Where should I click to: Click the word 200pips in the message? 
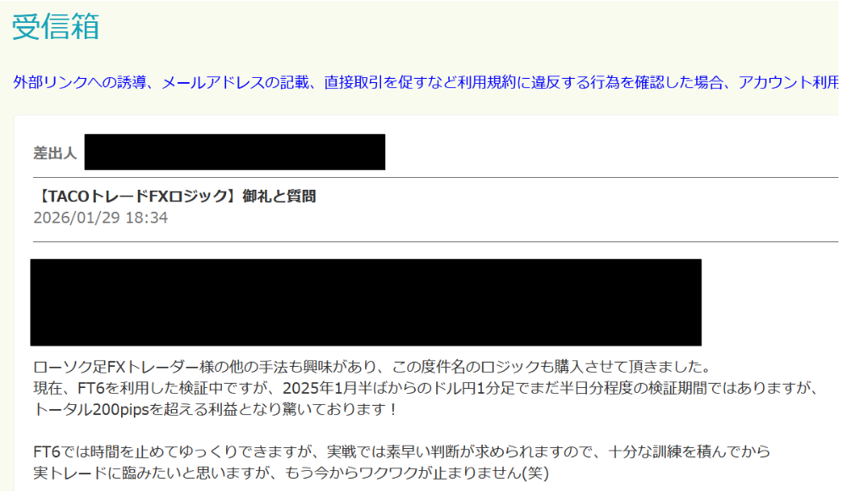click(x=120, y=409)
